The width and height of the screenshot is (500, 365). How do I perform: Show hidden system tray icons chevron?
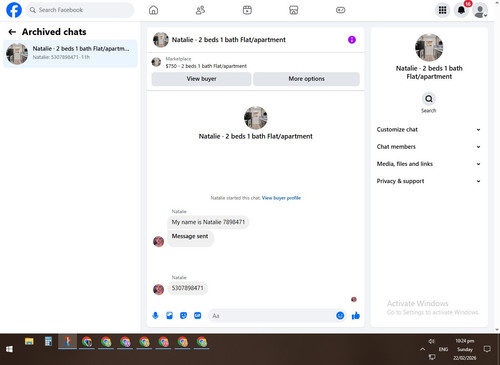tap(422, 349)
